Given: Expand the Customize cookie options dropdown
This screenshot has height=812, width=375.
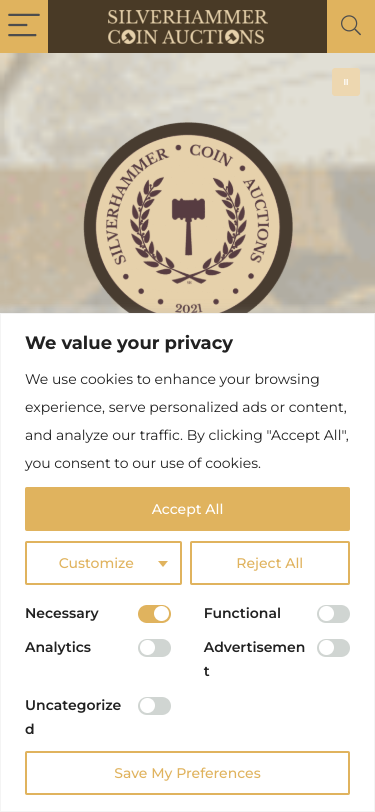Looking at the screenshot, I should pyautogui.click(x=103, y=563).
